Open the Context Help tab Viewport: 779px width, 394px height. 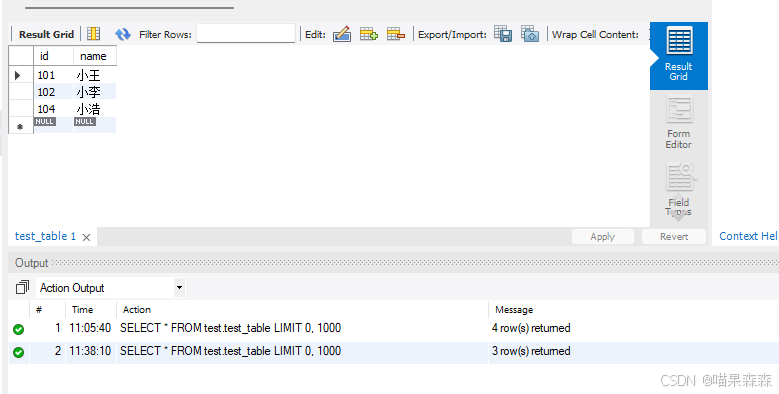(748, 236)
